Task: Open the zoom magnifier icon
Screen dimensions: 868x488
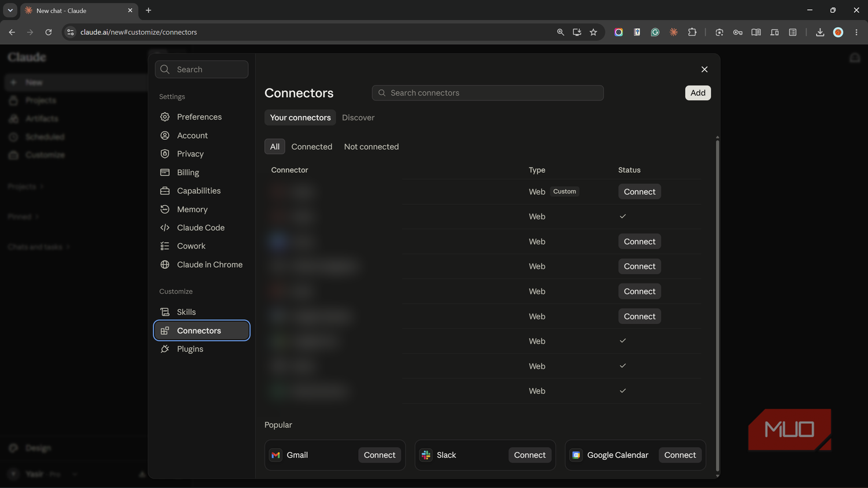Action: [560, 32]
